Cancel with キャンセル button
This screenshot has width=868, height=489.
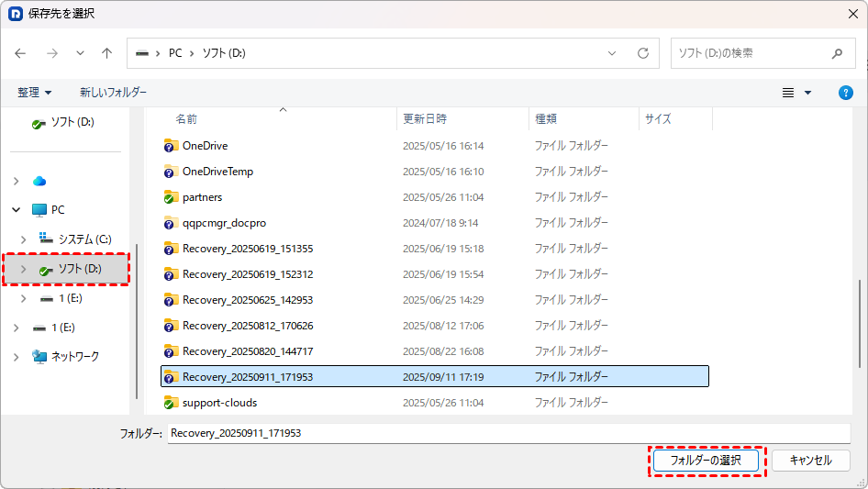pyautogui.click(x=810, y=461)
